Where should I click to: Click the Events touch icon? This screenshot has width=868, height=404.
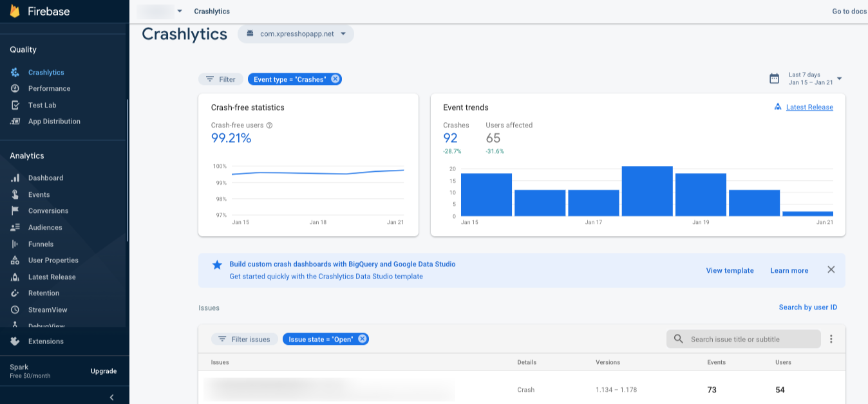click(15, 194)
